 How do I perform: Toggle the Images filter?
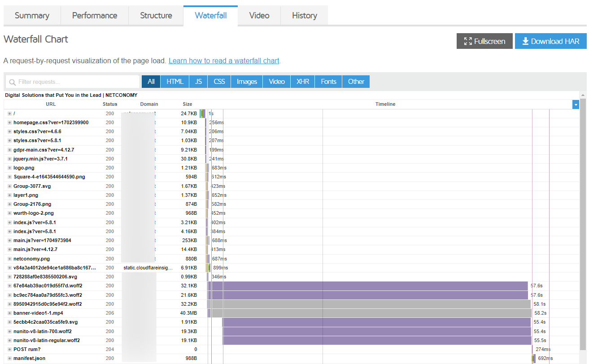pyautogui.click(x=246, y=82)
